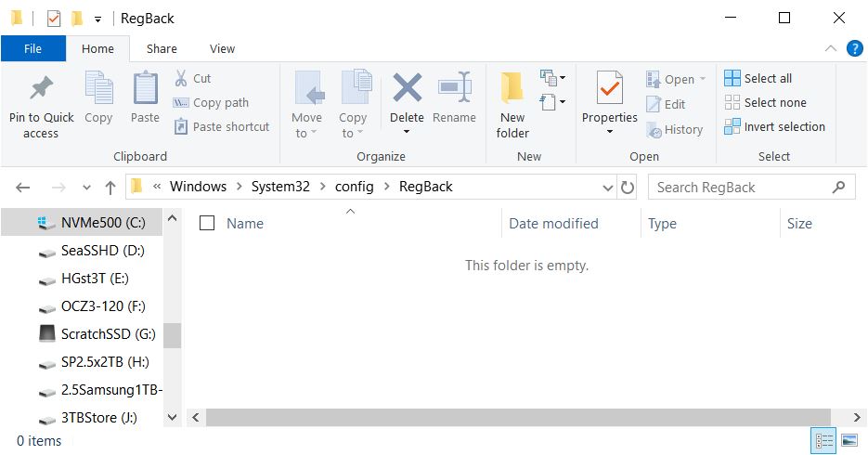
Task: Click the horizontal scrollbar thumb
Action: pyautogui.click(x=518, y=417)
